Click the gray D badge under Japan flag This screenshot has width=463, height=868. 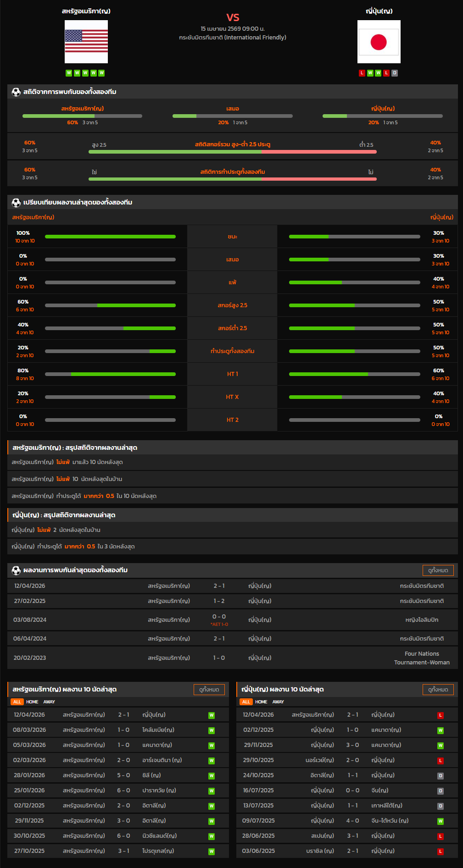(x=395, y=73)
